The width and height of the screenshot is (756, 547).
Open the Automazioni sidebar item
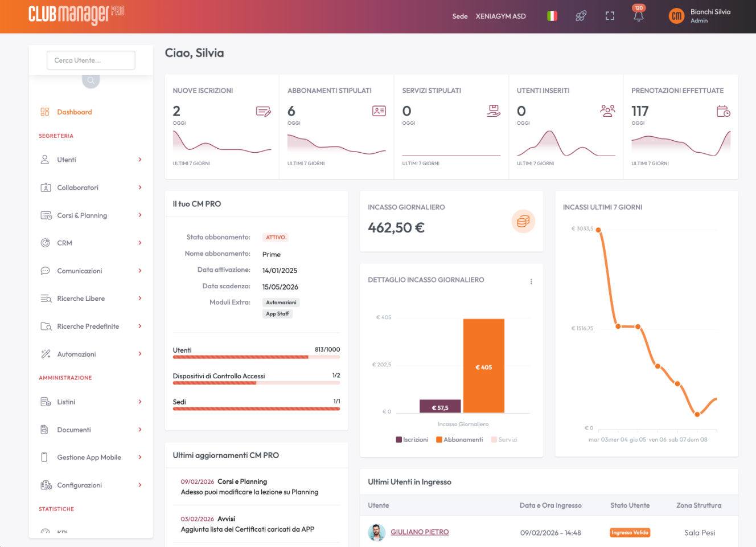(x=91, y=354)
